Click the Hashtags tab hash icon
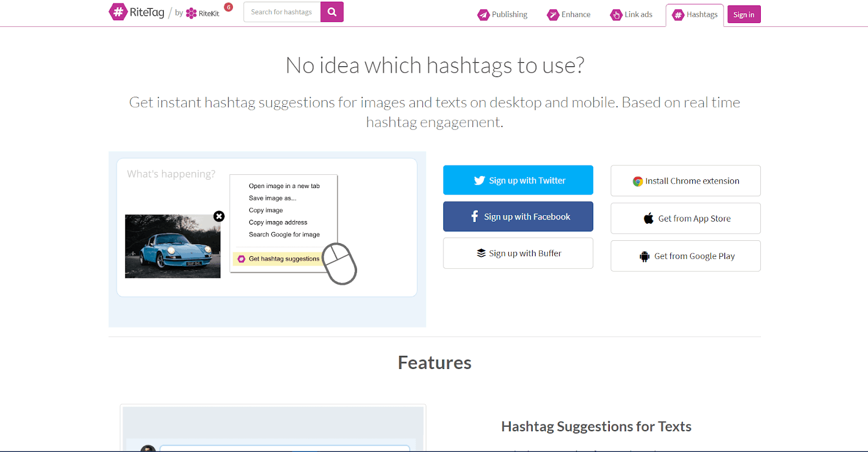The width and height of the screenshot is (868, 452). point(678,15)
